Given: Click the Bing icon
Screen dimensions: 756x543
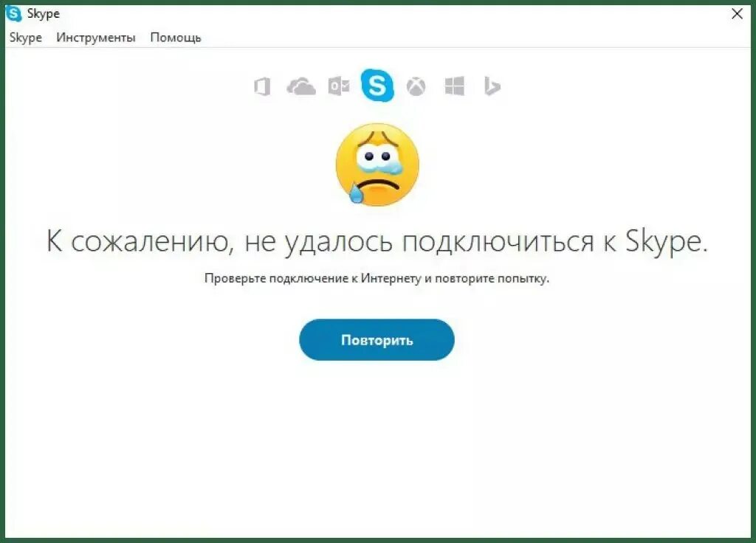Looking at the screenshot, I should tap(492, 86).
